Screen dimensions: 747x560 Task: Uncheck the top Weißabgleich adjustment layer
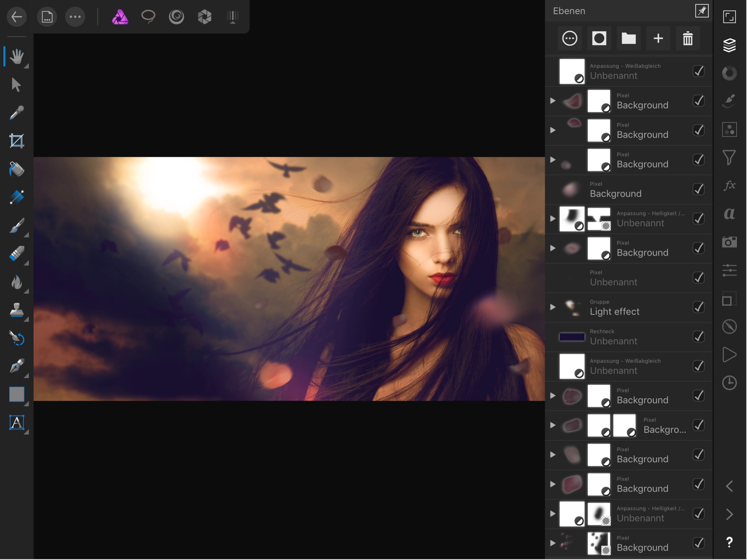698,71
